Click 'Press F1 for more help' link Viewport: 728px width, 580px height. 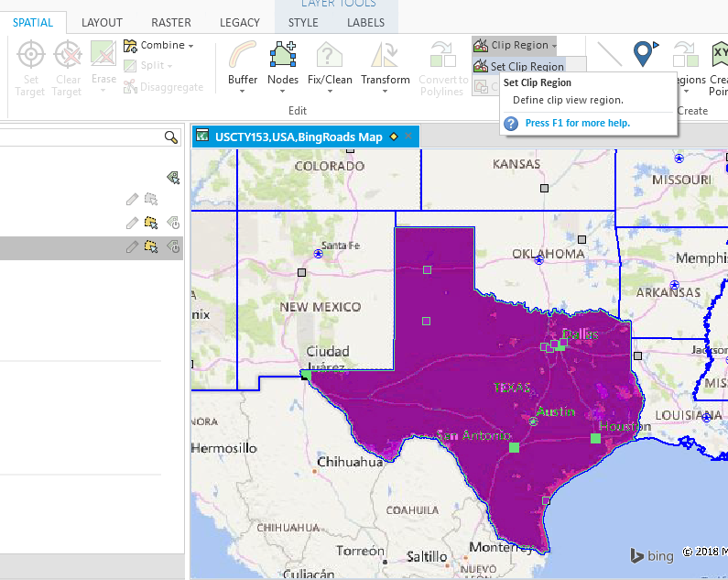(x=577, y=123)
